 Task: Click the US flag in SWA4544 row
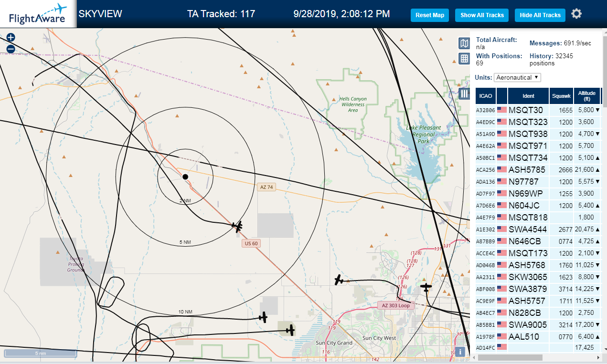[x=502, y=229]
